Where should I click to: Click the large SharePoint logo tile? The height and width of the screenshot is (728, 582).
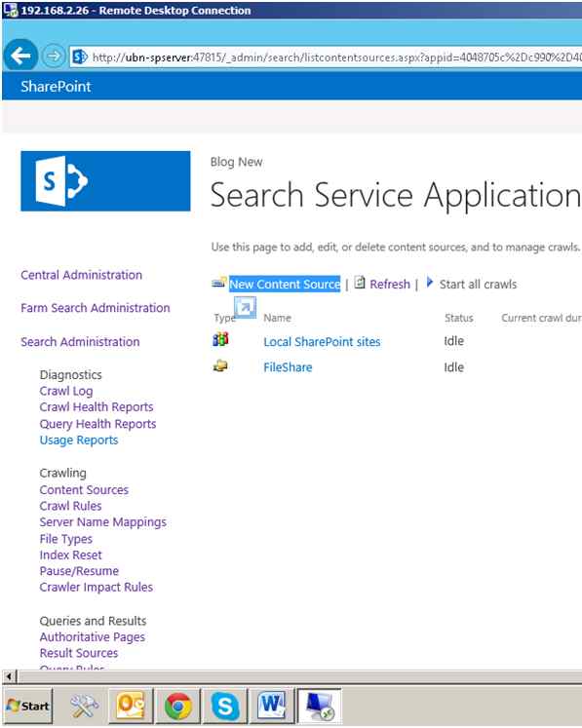pyautogui.click(x=105, y=181)
